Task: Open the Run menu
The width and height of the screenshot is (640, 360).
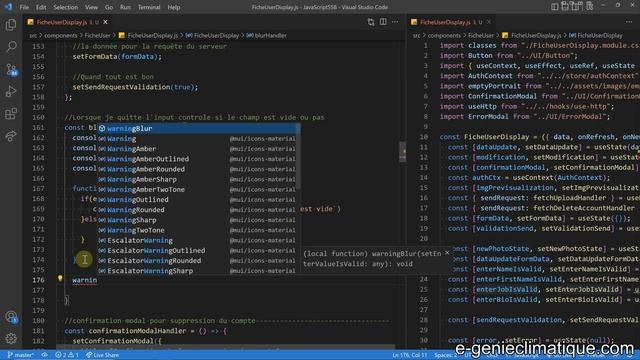Action: [x=125, y=7]
